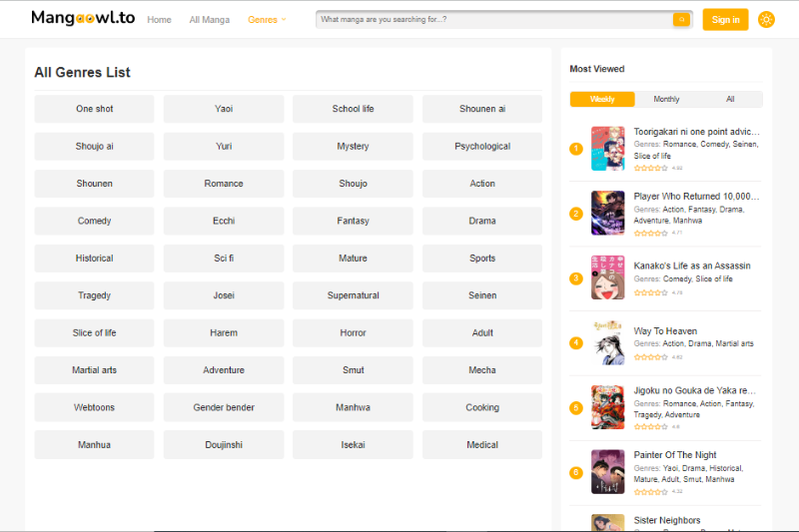Open Toorigakari ni one point advice cover thumbnail
This screenshot has width=799, height=532.
click(x=607, y=148)
